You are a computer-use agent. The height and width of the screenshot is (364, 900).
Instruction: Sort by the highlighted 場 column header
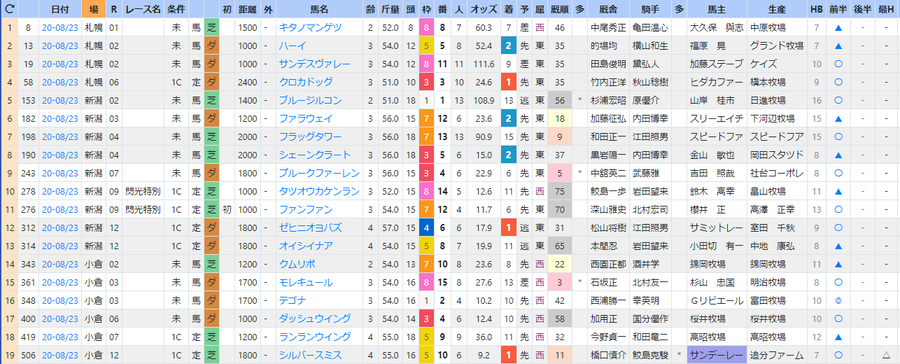[93, 9]
